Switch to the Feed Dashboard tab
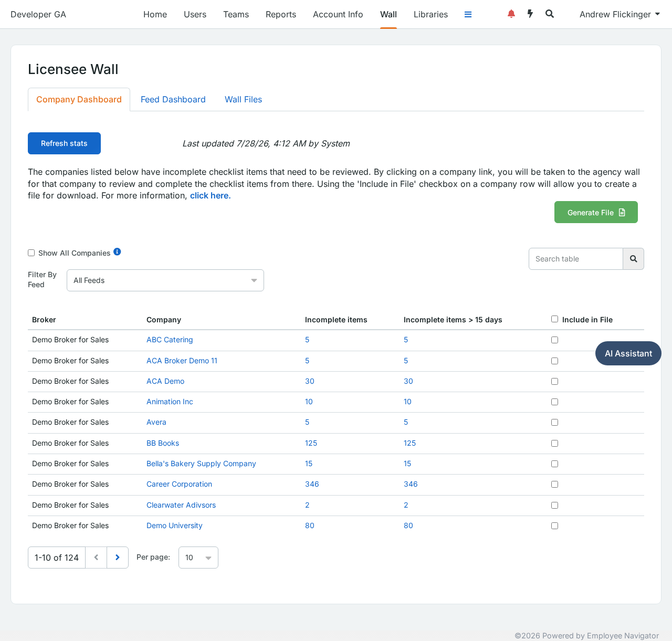 173,100
